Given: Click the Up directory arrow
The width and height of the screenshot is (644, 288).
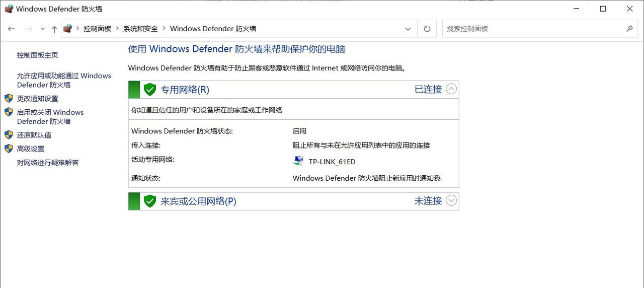Looking at the screenshot, I should [54, 29].
